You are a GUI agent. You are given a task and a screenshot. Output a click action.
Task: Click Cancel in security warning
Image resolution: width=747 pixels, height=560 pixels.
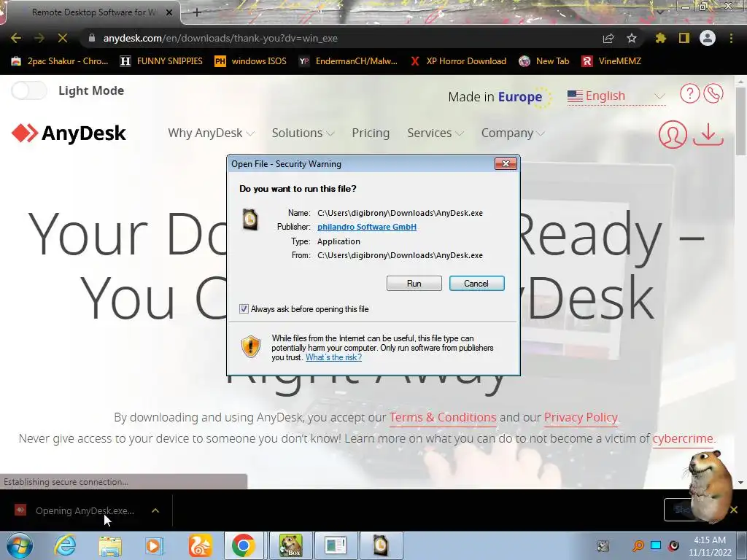476,284
